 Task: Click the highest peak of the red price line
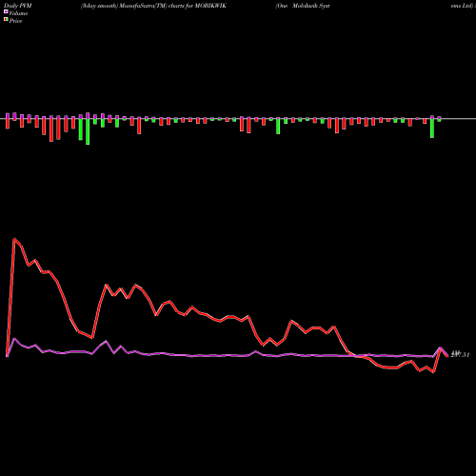(x=14, y=239)
